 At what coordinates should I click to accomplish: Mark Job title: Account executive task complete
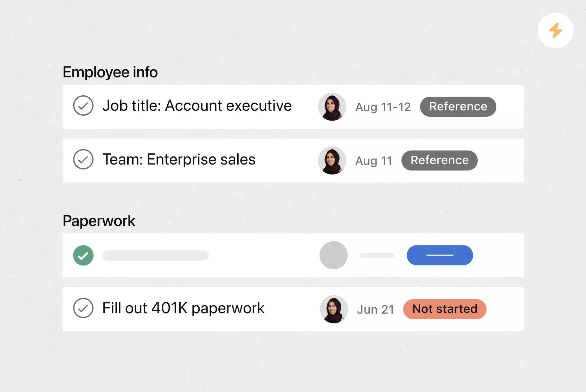[83, 105]
